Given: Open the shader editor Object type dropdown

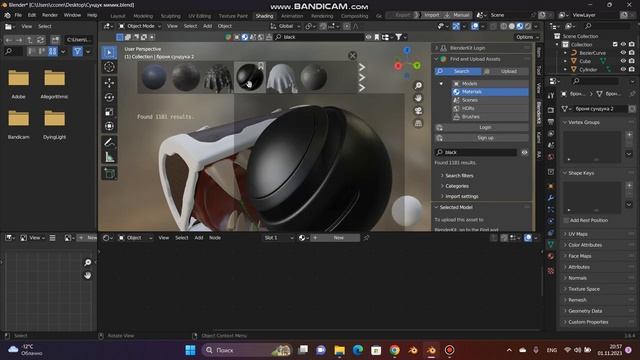Looking at the screenshot, I should coord(135,238).
